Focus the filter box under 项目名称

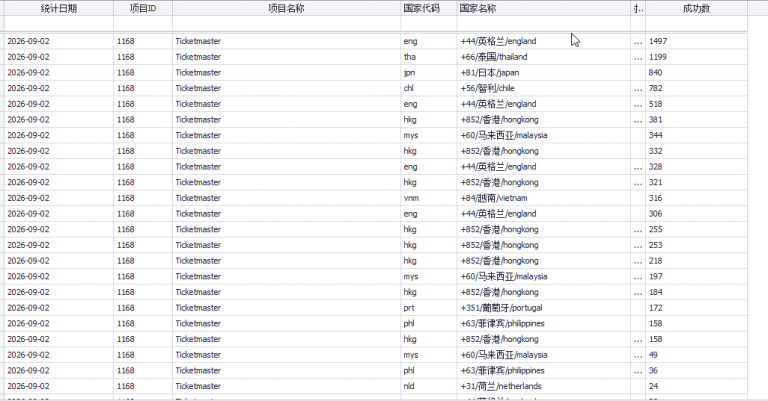click(x=287, y=24)
